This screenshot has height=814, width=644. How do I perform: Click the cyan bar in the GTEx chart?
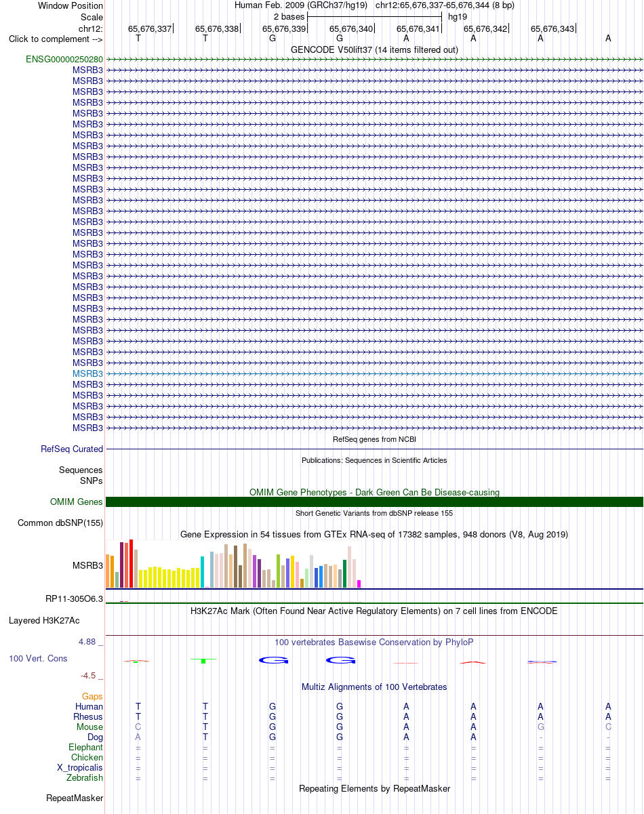pos(203,572)
